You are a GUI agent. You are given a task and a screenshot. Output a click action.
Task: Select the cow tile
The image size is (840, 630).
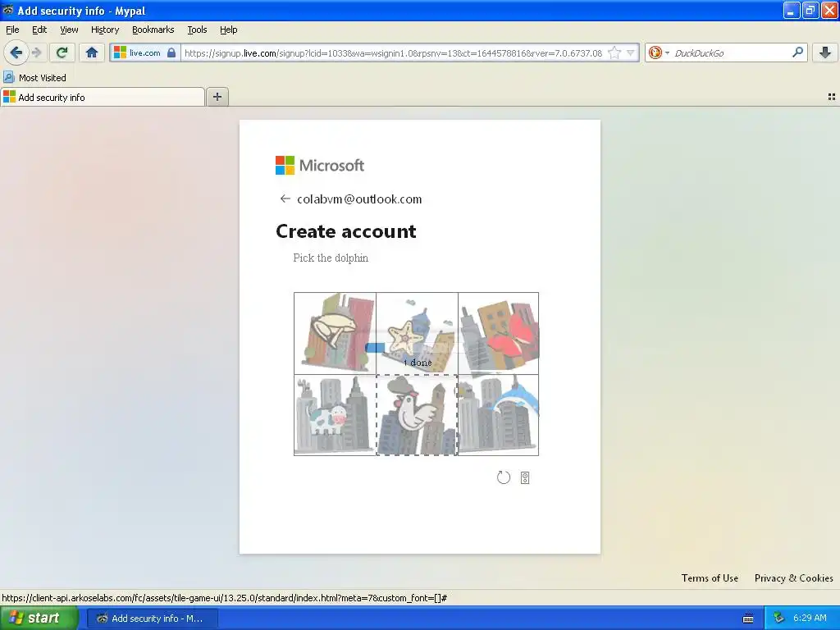335,415
